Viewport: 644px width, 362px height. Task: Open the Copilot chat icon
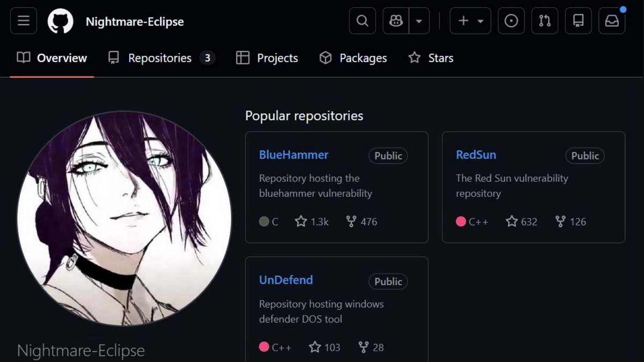[x=396, y=21]
